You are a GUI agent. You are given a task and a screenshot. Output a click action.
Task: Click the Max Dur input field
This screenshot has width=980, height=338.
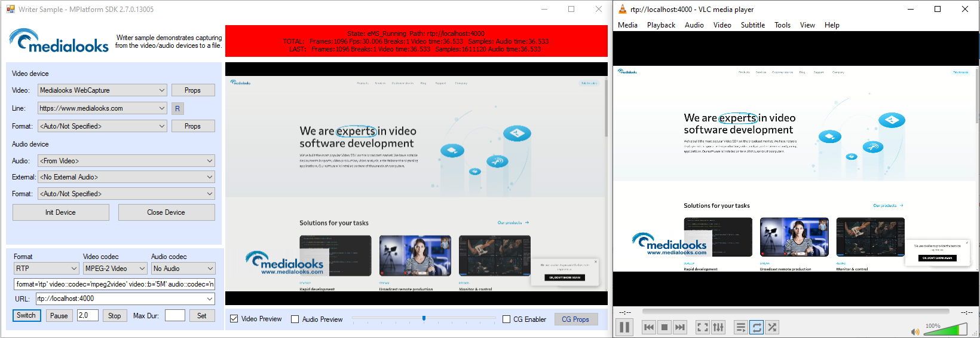pos(175,315)
